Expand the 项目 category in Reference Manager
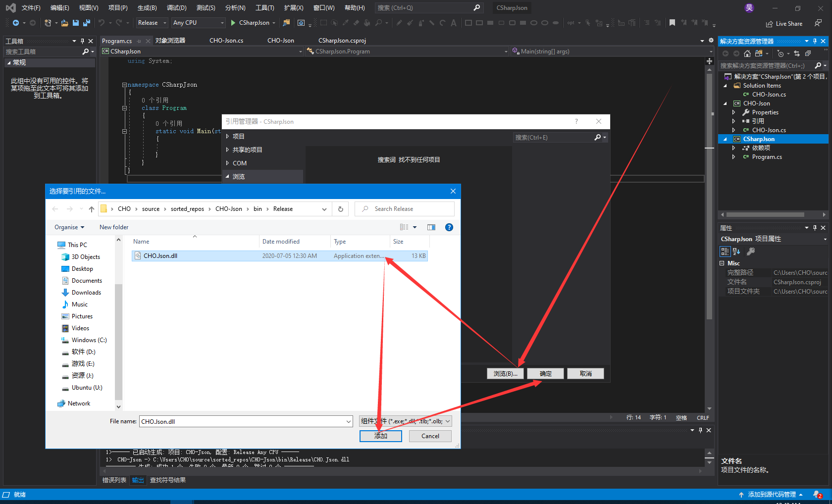This screenshot has height=504, width=832. tap(227, 136)
